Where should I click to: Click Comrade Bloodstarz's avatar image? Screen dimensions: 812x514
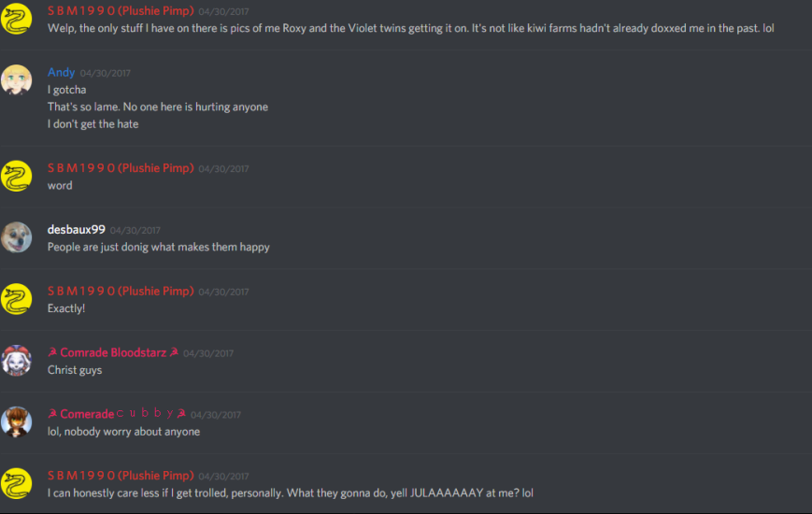[x=16, y=360]
